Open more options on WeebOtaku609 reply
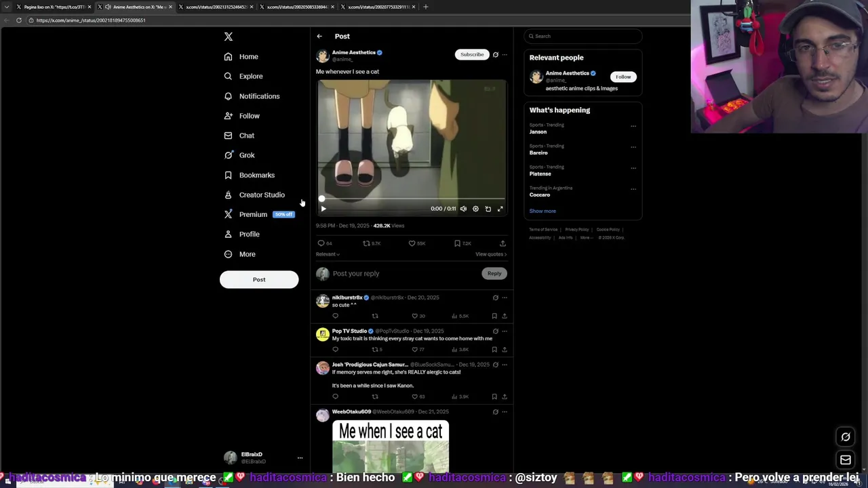 [x=504, y=412]
